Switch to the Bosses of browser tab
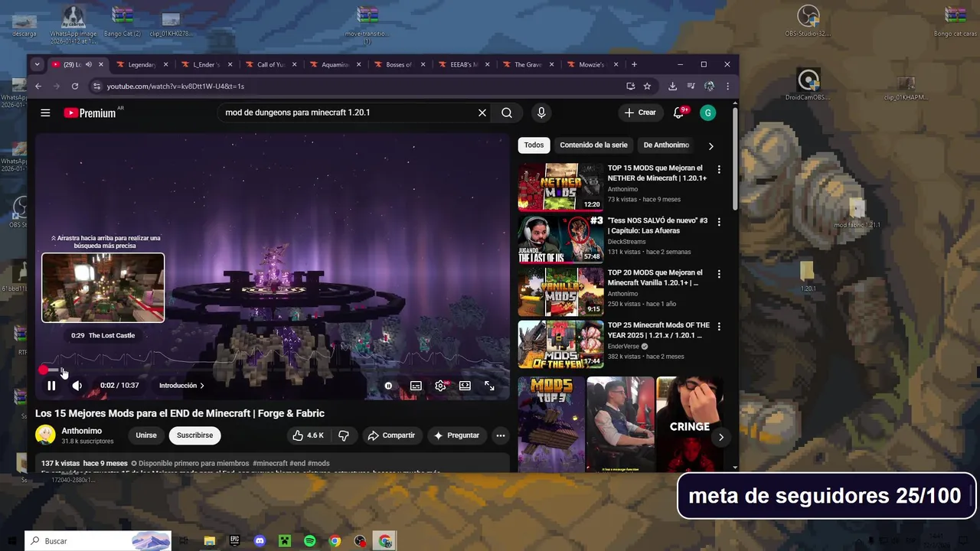The height and width of the screenshot is (551, 980). click(x=398, y=64)
